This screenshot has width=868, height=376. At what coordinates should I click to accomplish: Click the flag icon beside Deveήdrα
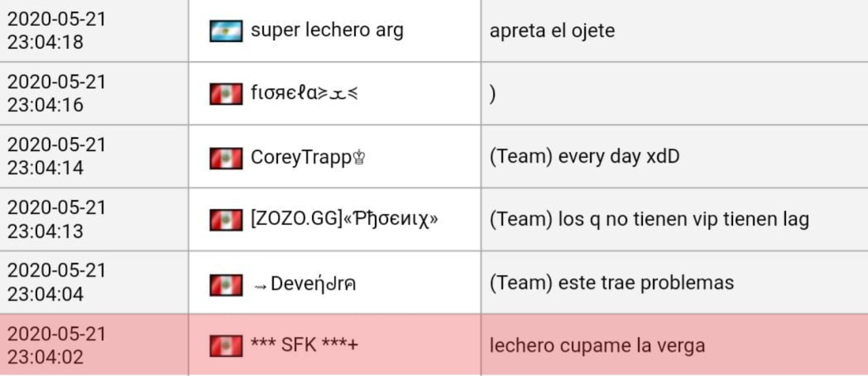(x=226, y=284)
